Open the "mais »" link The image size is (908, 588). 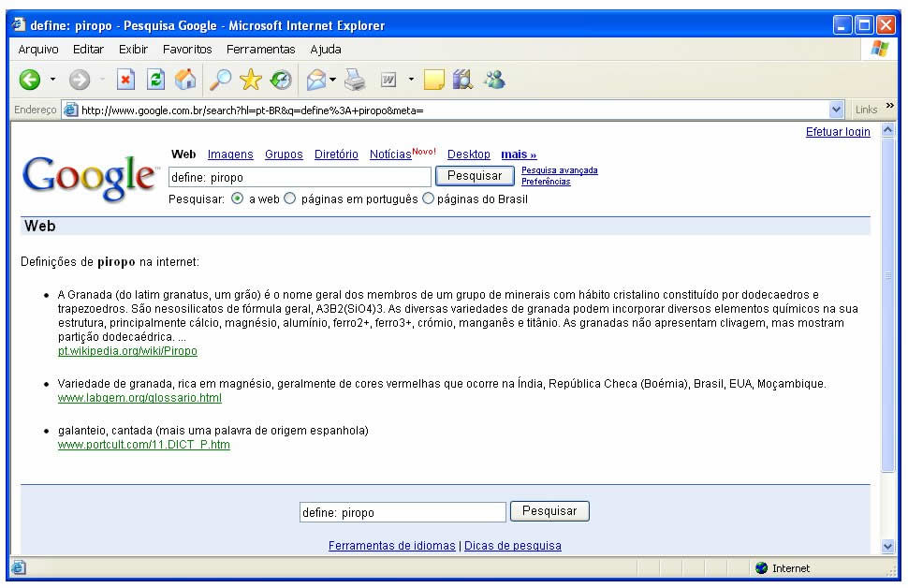tap(519, 154)
